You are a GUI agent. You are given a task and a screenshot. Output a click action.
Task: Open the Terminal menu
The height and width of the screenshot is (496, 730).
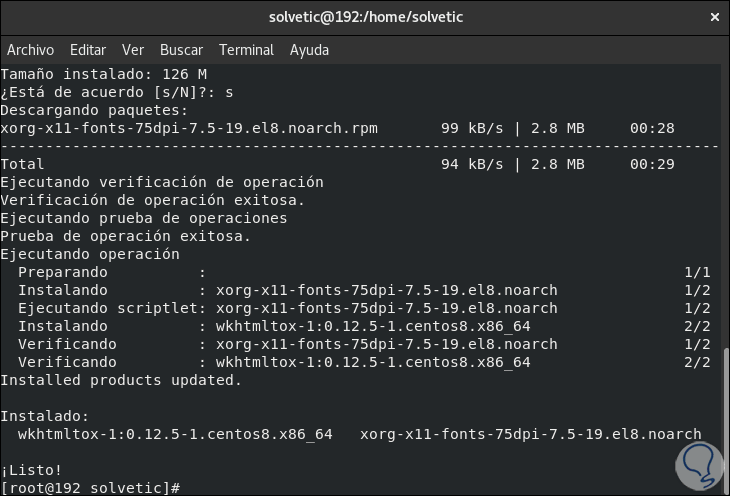246,49
